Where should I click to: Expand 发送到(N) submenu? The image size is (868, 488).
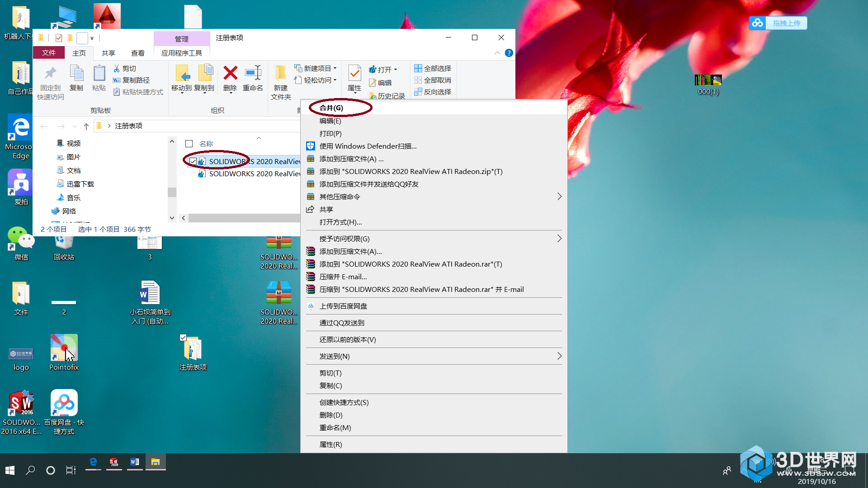[x=559, y=356]
